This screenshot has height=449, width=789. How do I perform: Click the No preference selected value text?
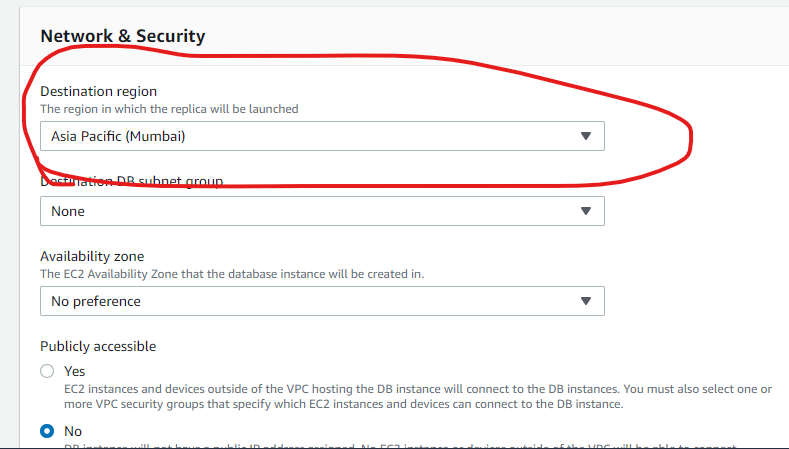click(x=96, y=301)
